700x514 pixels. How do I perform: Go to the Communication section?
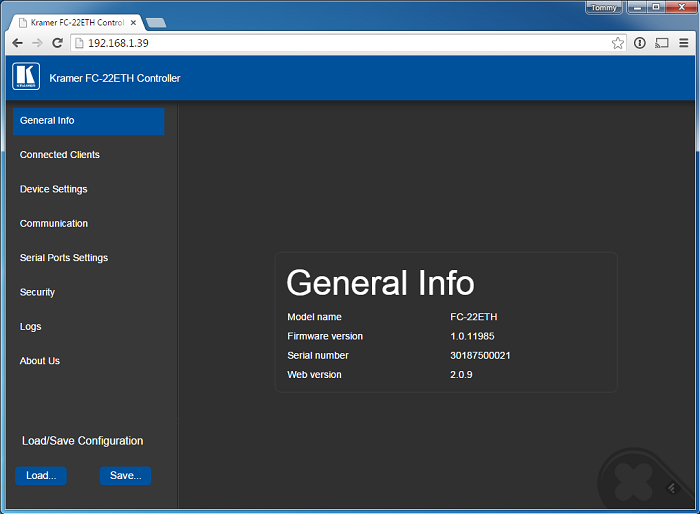click(x=54, y=223)
